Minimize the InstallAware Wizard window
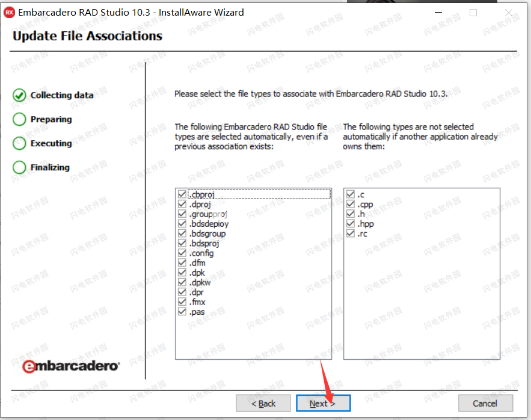The width and height of the screenshot is (531, 420). tap(438, 13)
